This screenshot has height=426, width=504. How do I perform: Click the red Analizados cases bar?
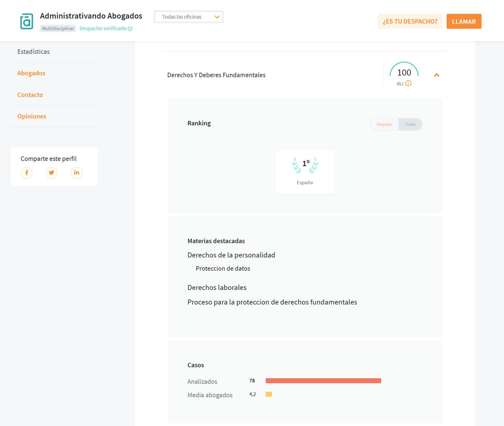coord(323,381)
